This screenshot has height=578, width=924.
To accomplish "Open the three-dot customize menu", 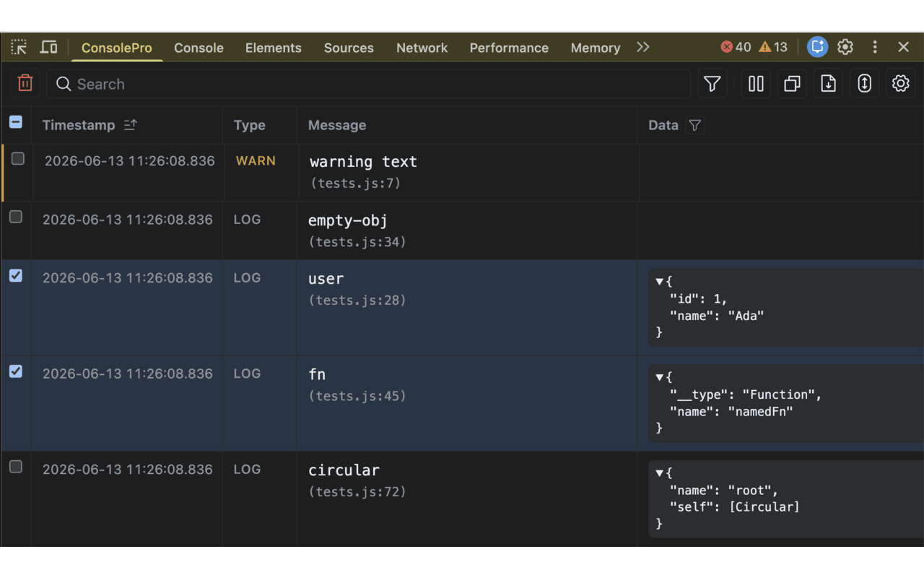I will click(x=875, y=47).
